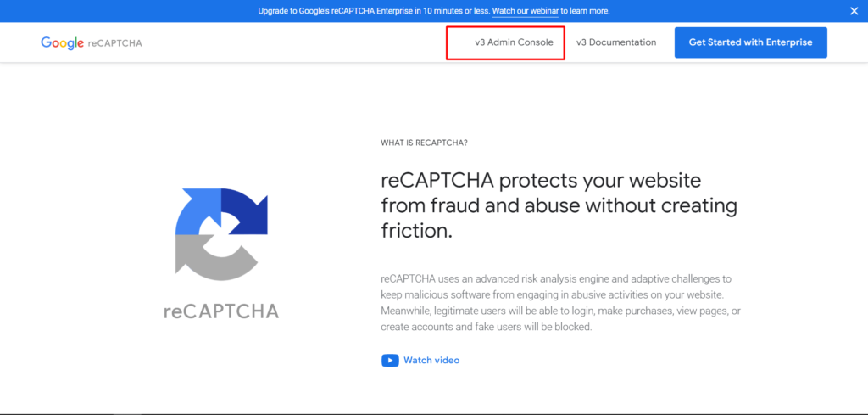Open the v3 Admin Console
The image size is (868, 415).
(x=514, y=42)
